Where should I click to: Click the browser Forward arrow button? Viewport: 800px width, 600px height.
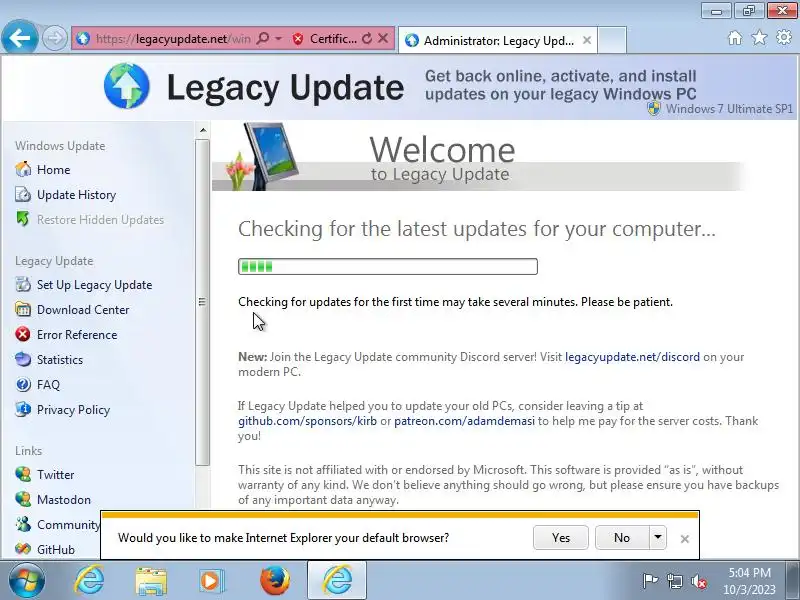pyautogui.click(x=55, y=38)
